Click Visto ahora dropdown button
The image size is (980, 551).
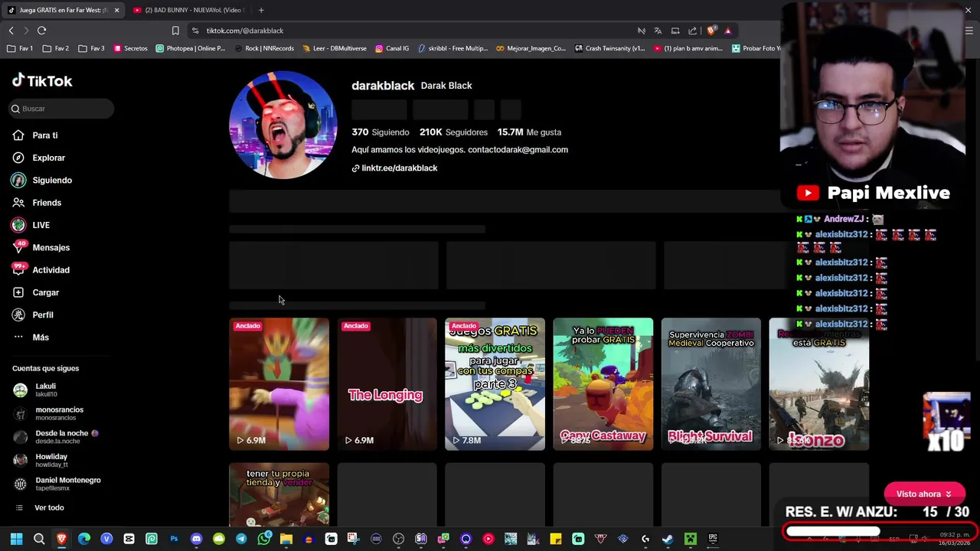924,494
